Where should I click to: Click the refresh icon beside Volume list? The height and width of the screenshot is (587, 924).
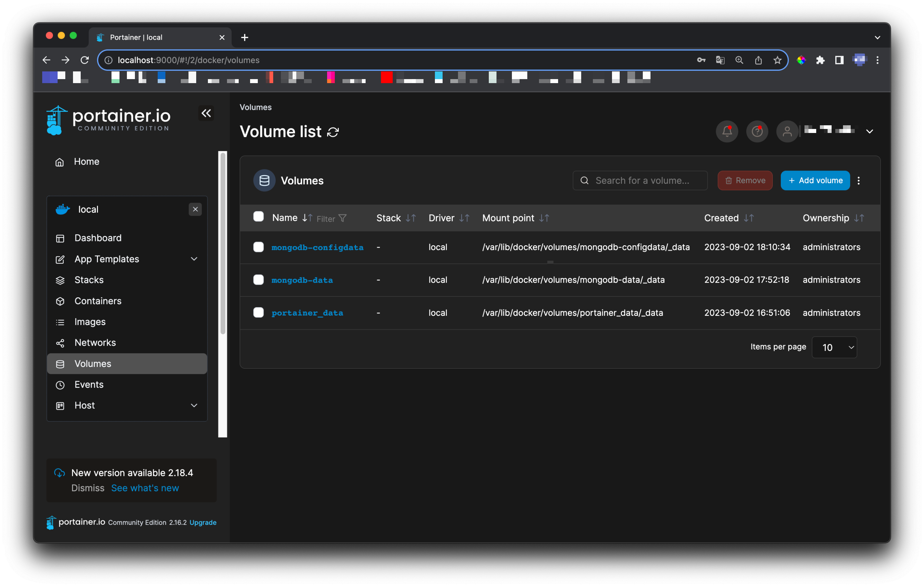[333, 132]
